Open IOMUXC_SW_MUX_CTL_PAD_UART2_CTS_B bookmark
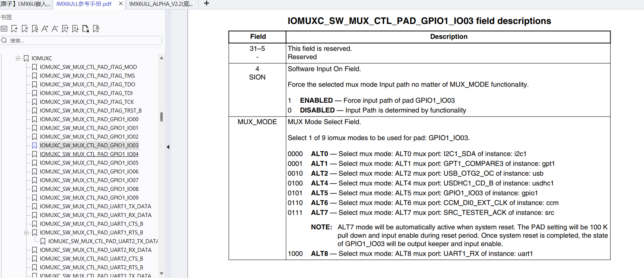Viewport: 644px width, 278px height. tap(92, 258)
